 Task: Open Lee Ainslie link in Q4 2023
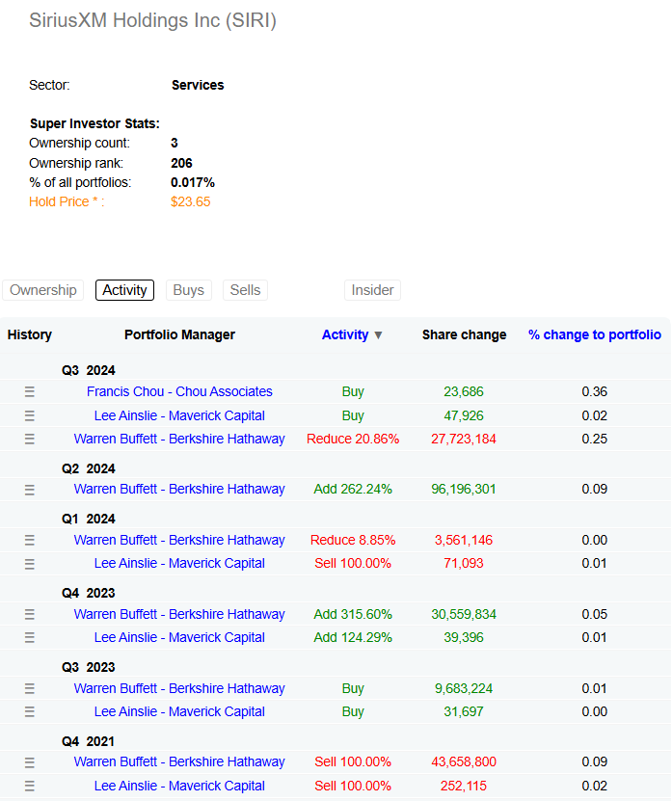click(179, 637)
